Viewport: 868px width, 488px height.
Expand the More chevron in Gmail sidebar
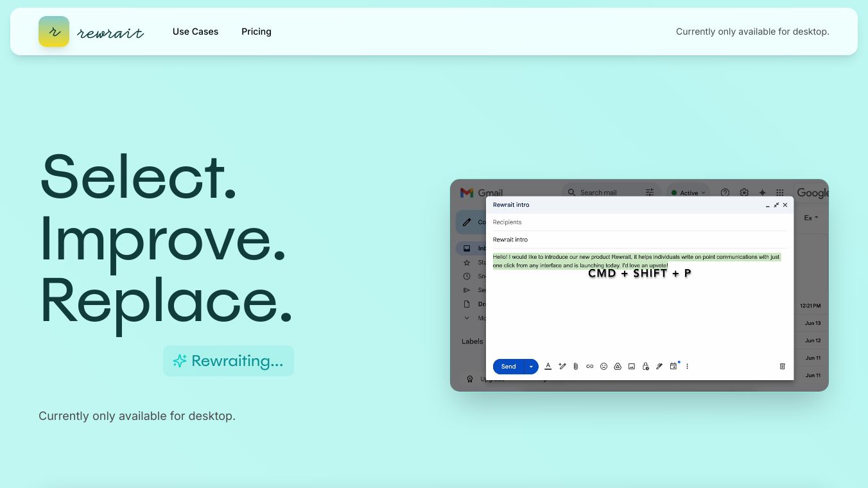[x=467, y=318]
